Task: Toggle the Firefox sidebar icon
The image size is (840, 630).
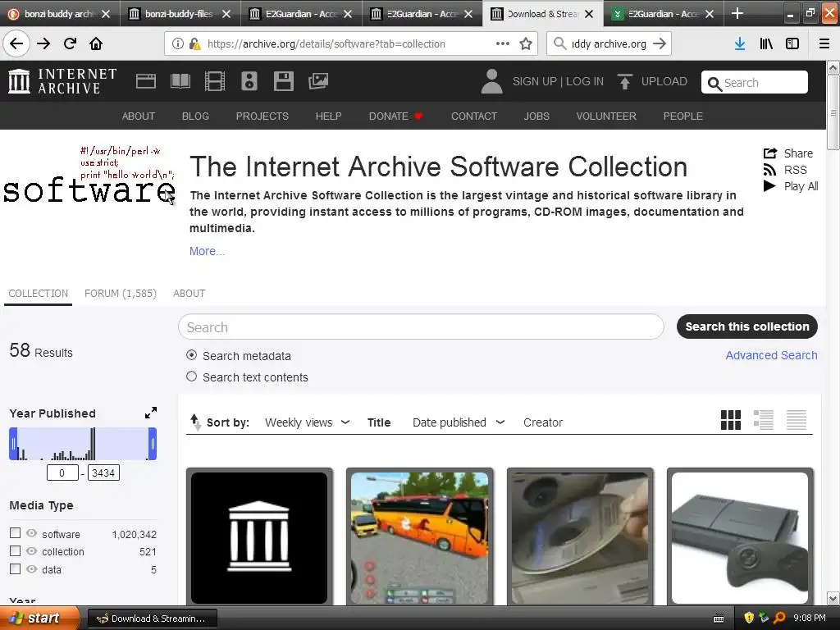Action: (x=792, y=44)
